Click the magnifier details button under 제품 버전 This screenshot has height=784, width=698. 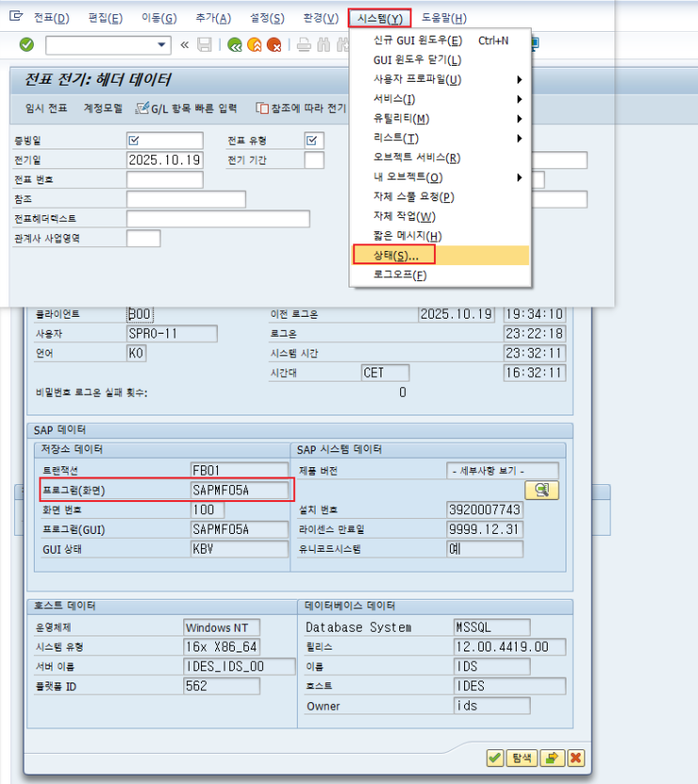[542, 490]
